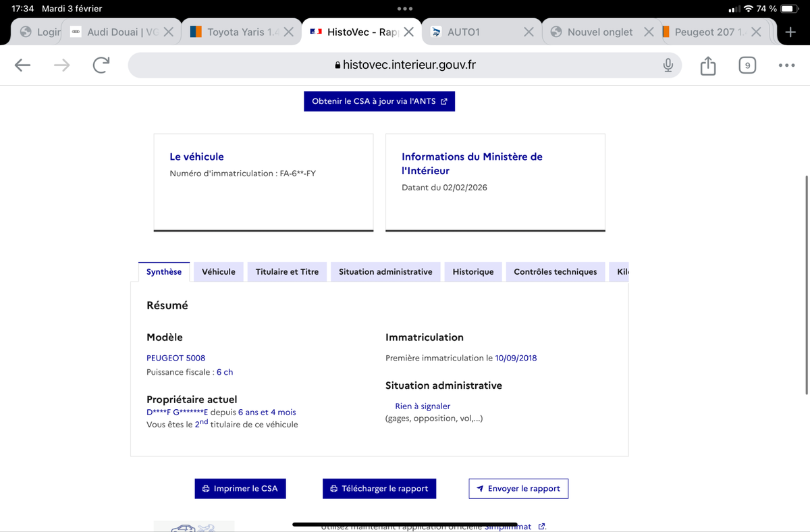Image resolution: width=810 pixels, height=532 pixels.
Task: Click the Datant du 02/02/2026 text
Action: [x=444, y=188]
